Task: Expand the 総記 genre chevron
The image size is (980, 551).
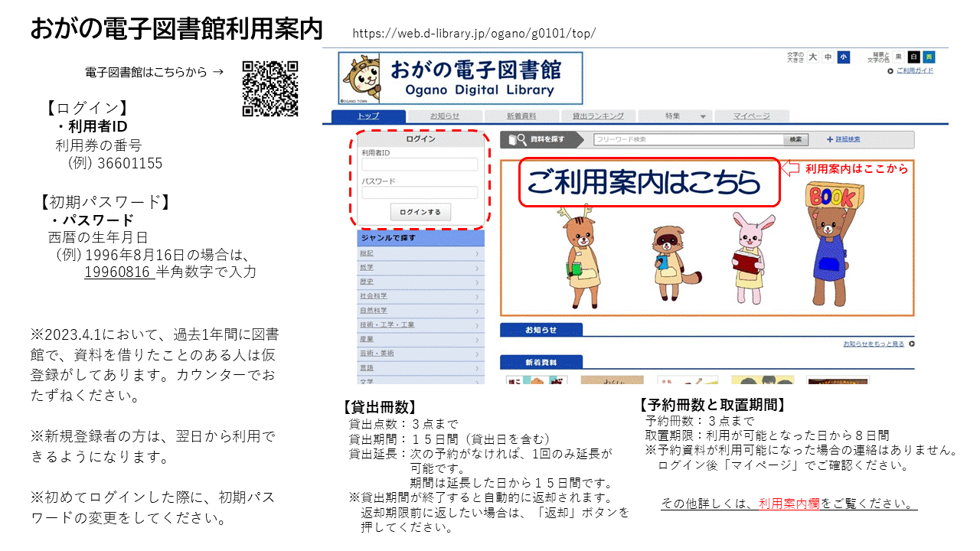Action: 477,253
